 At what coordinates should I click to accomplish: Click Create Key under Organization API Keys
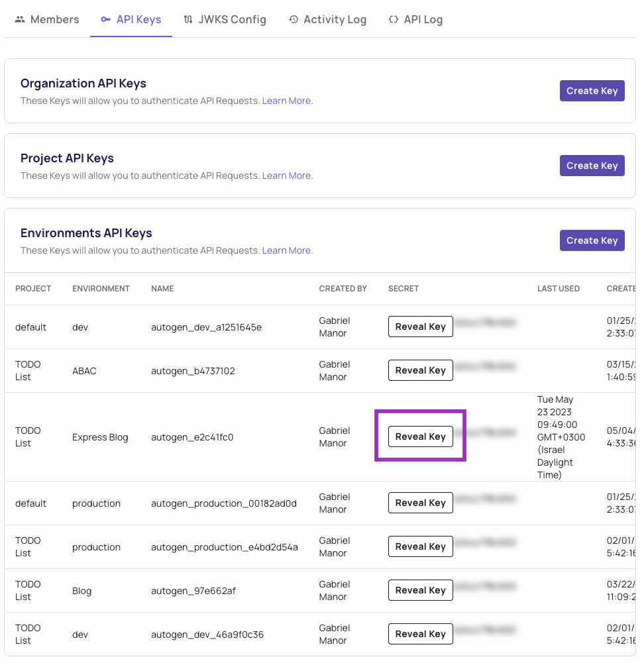[592, 90]
